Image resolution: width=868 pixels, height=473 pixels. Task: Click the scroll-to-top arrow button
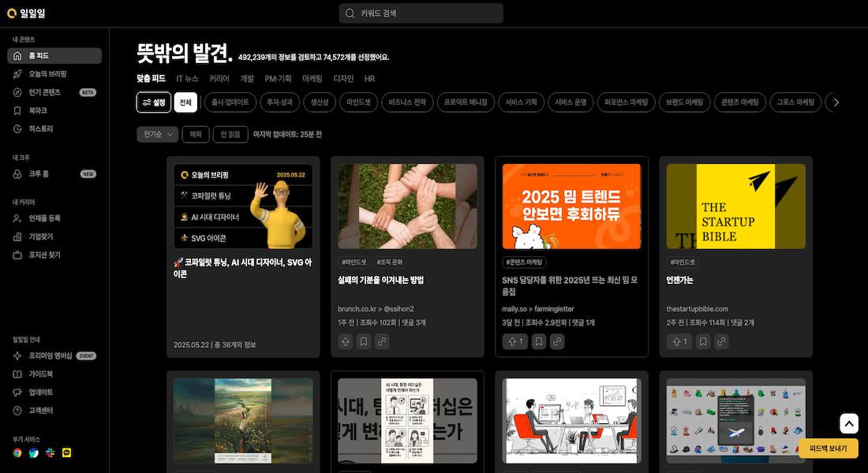point(849,424)
